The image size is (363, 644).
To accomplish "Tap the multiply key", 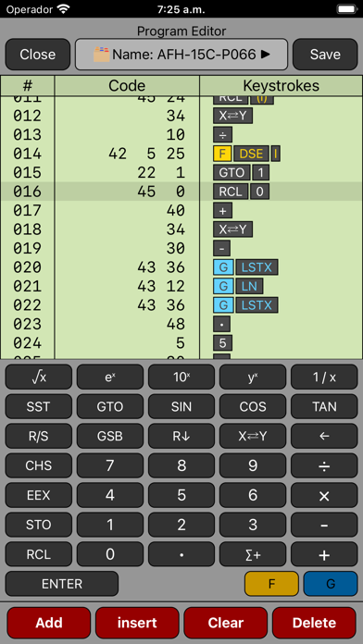I will [324, 495].
